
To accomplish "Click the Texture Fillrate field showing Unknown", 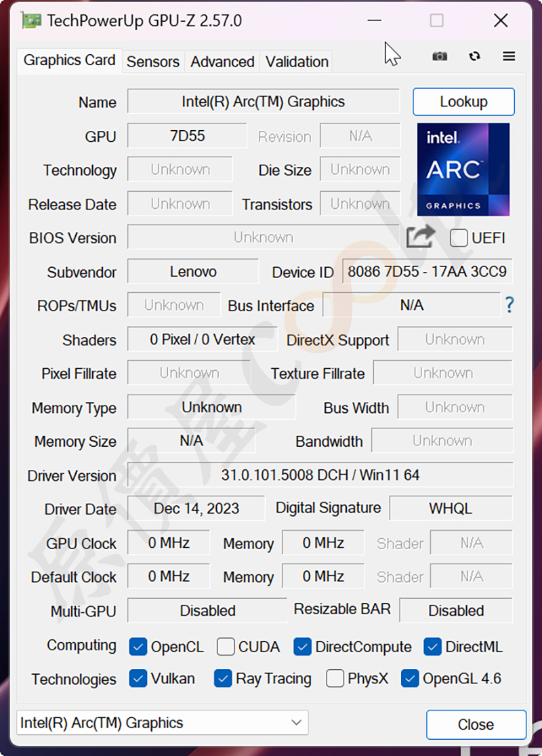I will pyautogui.click(x=443, y=373).
